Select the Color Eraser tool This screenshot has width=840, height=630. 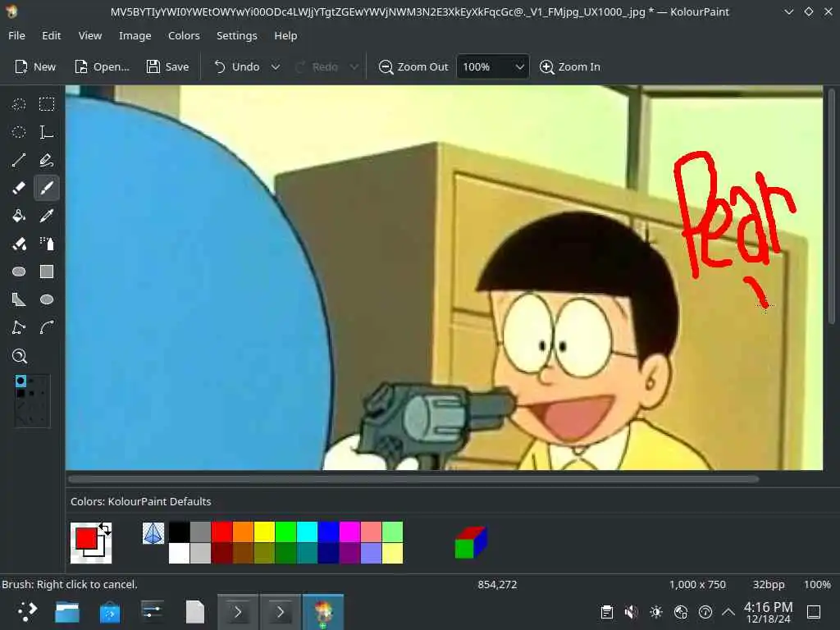click(x=19, y=244)
